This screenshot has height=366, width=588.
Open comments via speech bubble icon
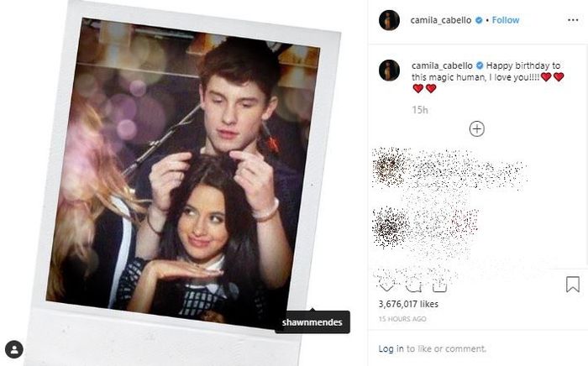click(413, 286)
